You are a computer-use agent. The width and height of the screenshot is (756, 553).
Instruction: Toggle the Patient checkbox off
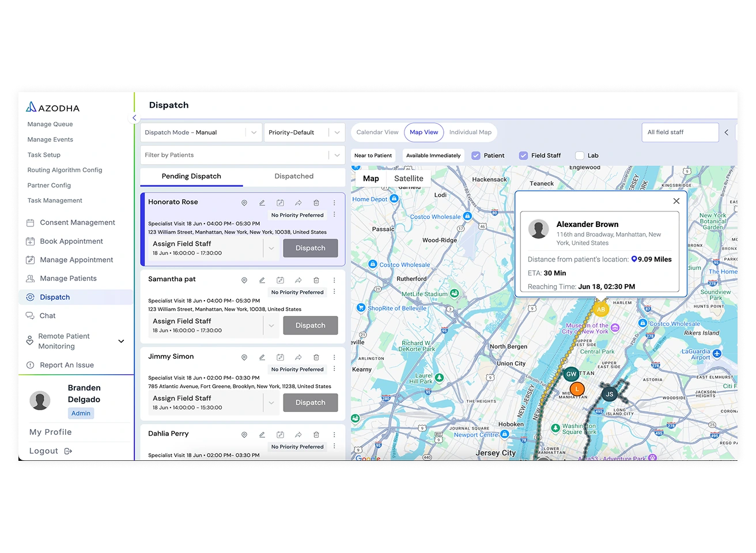click(x=476, y=155)
